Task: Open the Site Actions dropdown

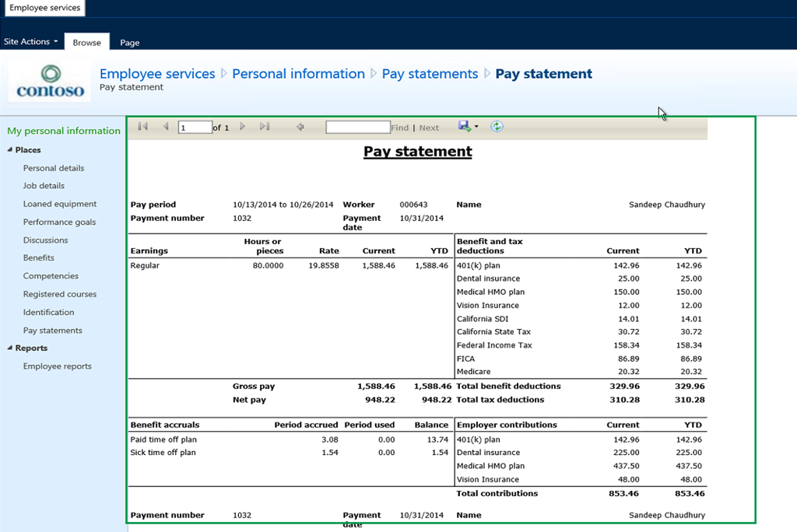Action: coord(31,42)
